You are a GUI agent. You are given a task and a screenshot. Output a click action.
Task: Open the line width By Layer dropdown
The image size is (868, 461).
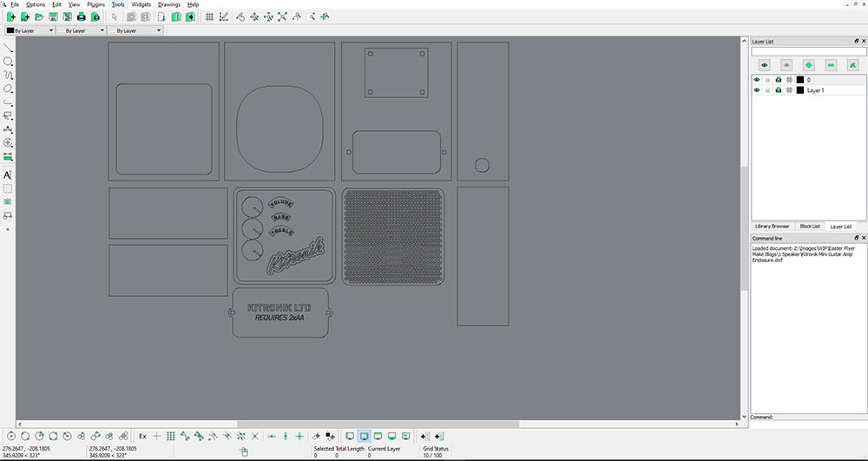click(82, 30)
